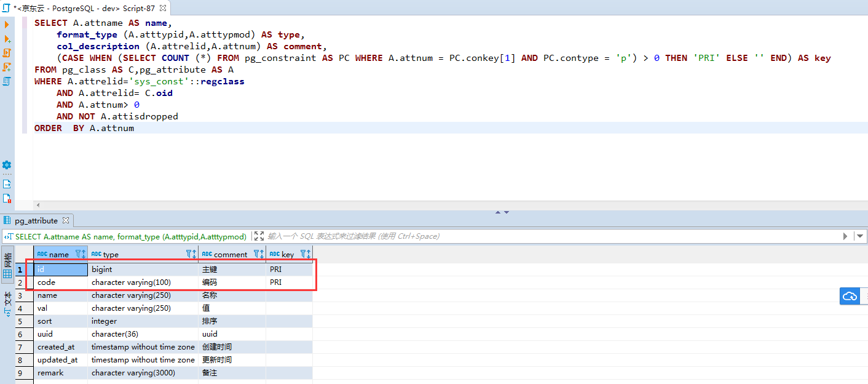The image size is (868, 384).
Task: Execute the SQL script icon
Action: [7, 54]
